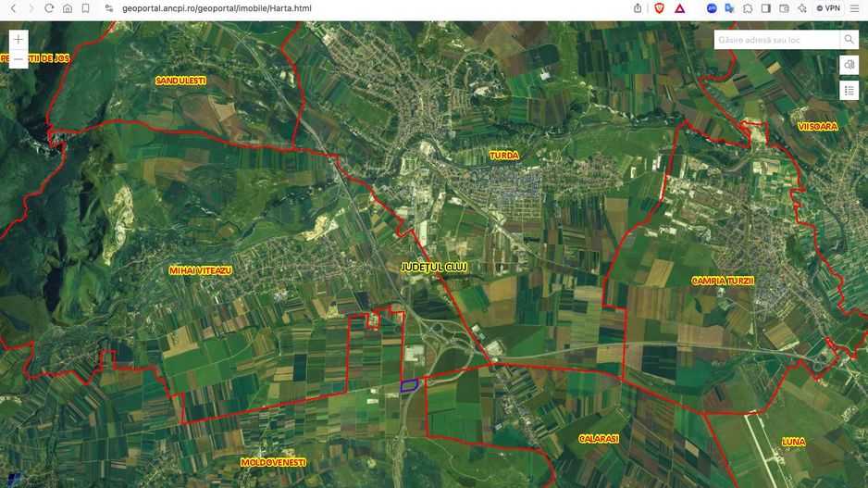Toggle browser sidebar panel icon
The height and width of the screenshot is (488, 868).
pos(766,8)
